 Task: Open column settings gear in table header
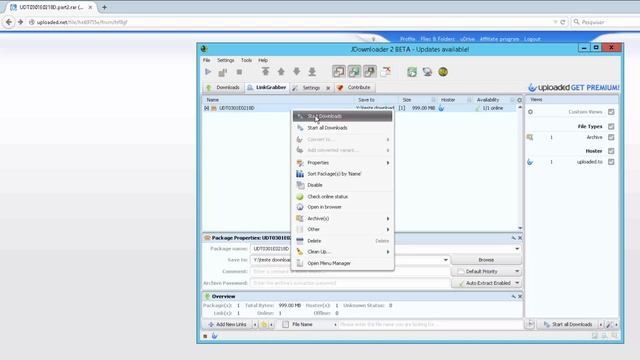pos(519,100)
